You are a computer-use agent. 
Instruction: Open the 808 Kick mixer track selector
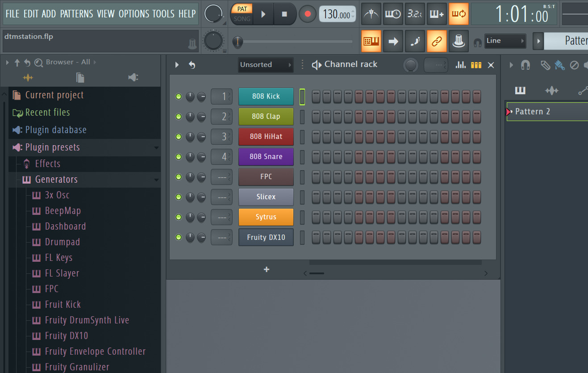point(221,96)
